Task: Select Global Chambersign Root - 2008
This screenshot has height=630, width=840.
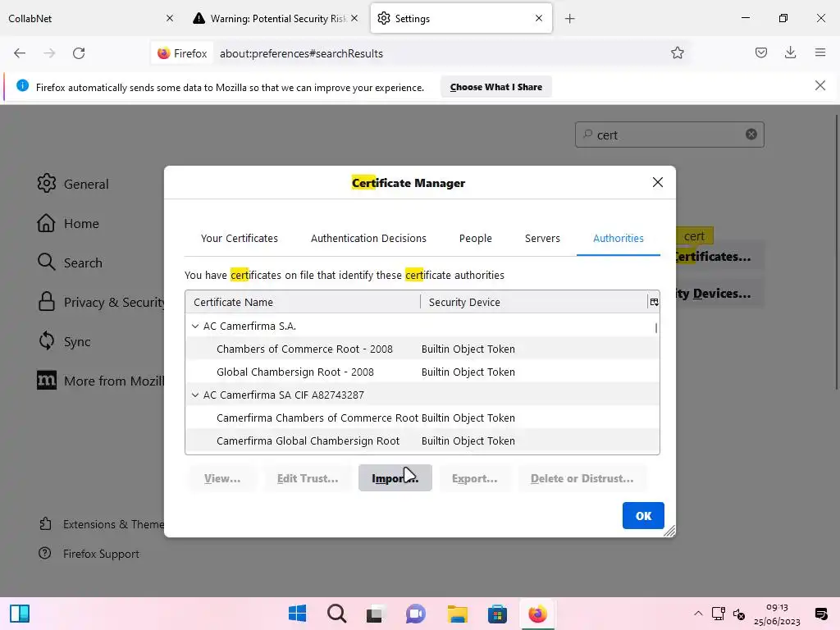Action: coord(422,372)
